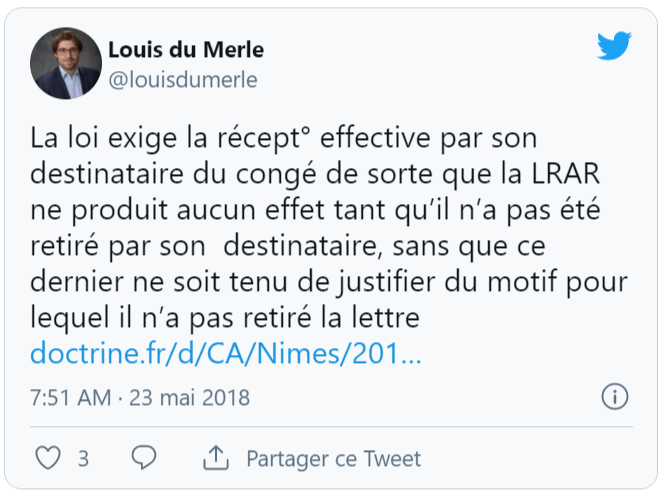669x499 pixels.
Task: Click the date 23 mai 2018
Action: click(x=189, y=397)
